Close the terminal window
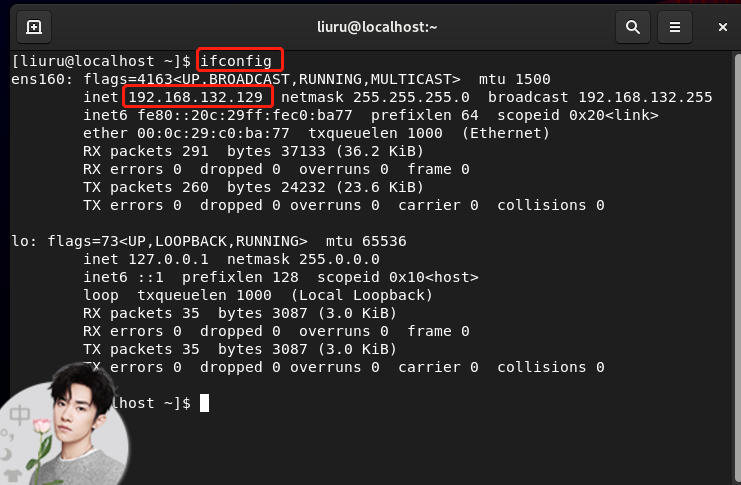The image size is (741, 485). point(723,27)
